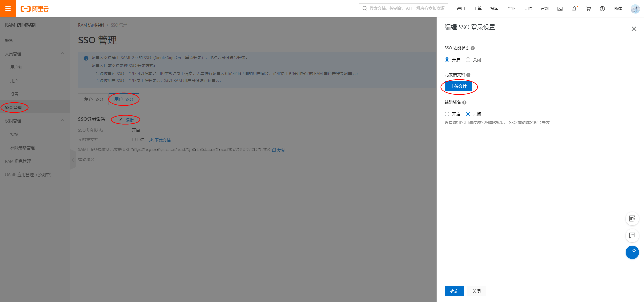The height and width of the screenshot is (302, 644).
Task: Select 开启 for SSO 功能状态
Action: click(447, 60)
